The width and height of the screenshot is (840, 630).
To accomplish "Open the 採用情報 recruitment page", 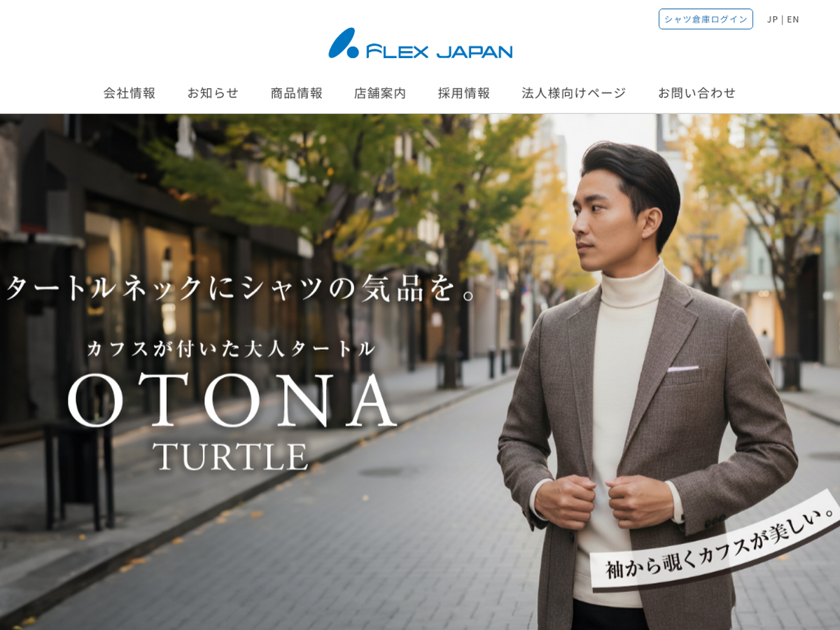I will (464, 92).
